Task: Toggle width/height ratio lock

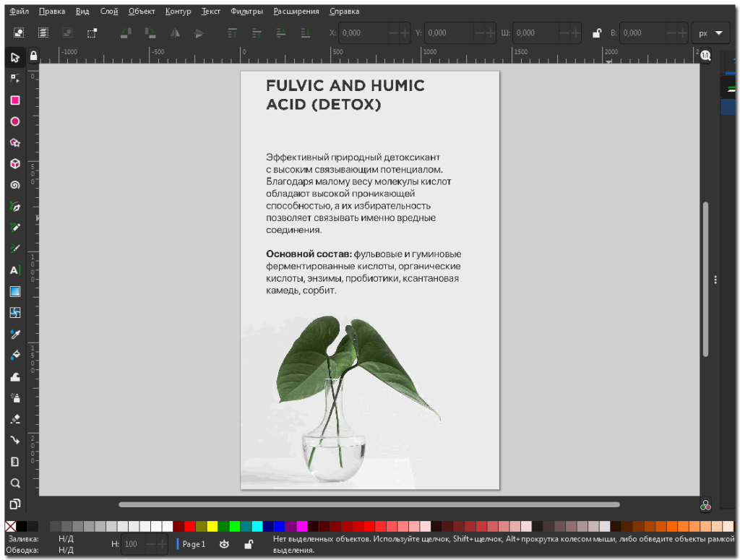Action: 597,33
